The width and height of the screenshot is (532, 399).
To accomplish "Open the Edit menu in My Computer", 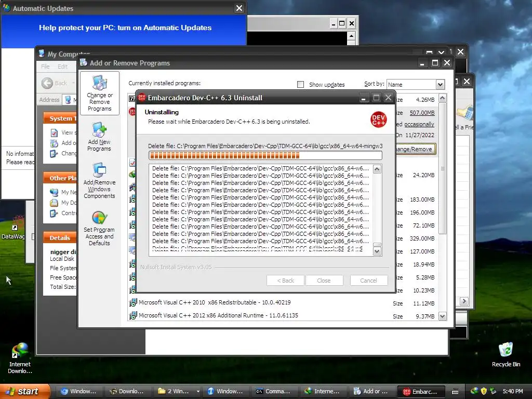I will [x=62, y=66].
